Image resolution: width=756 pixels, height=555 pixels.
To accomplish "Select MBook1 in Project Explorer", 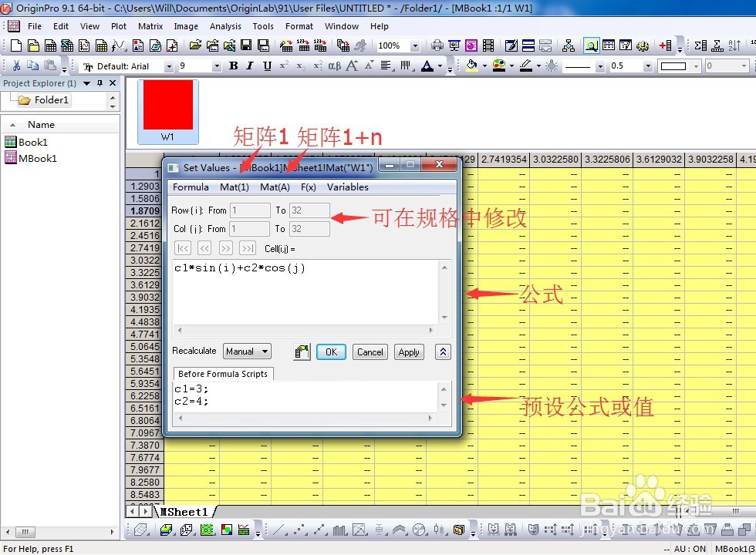I will [31, 158].
